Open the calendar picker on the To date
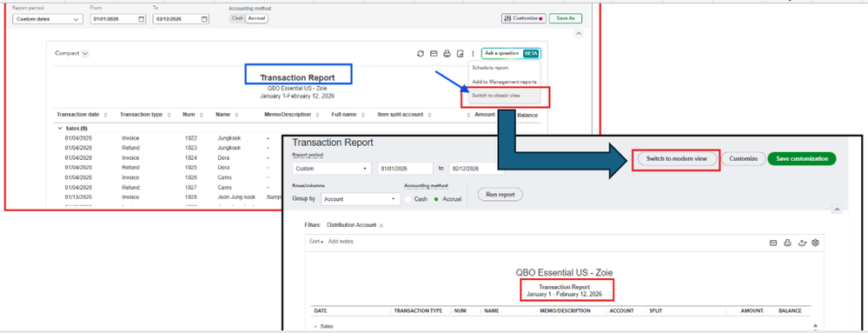The height and width of the screenshot is (333, 868). coord(204,19)
